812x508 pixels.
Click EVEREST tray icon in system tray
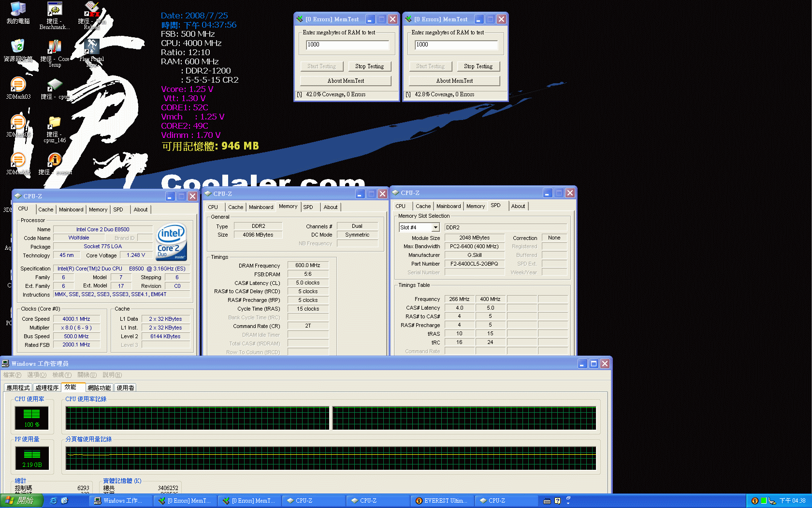click(x=754, y=501)
